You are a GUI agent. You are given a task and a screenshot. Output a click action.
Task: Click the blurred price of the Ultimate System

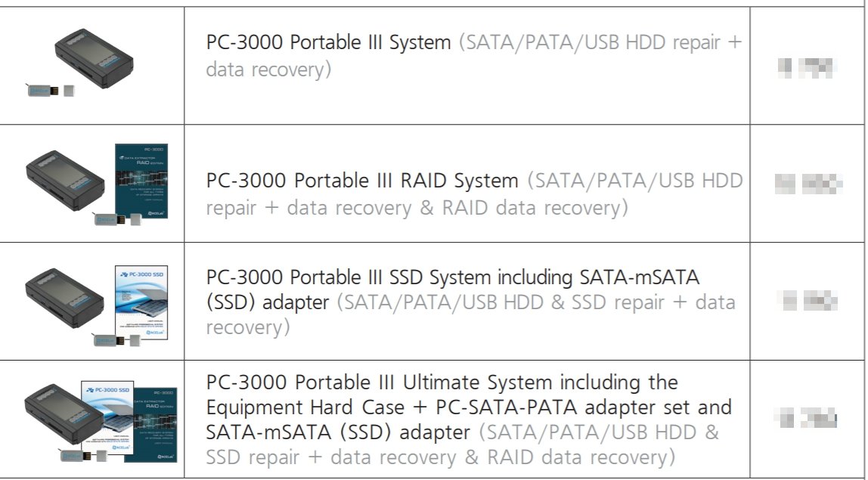click(x=808, y=418)
